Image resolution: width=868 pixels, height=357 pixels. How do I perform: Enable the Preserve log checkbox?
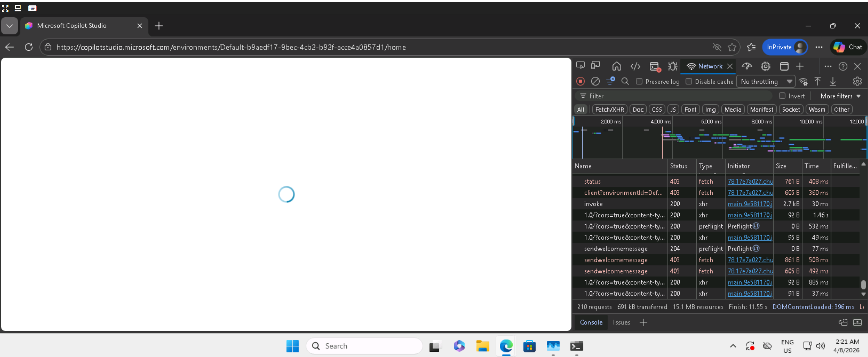point(639,81)
